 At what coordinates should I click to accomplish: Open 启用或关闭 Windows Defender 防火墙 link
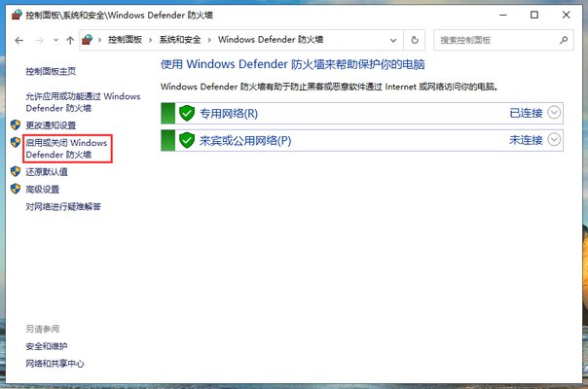66,149
